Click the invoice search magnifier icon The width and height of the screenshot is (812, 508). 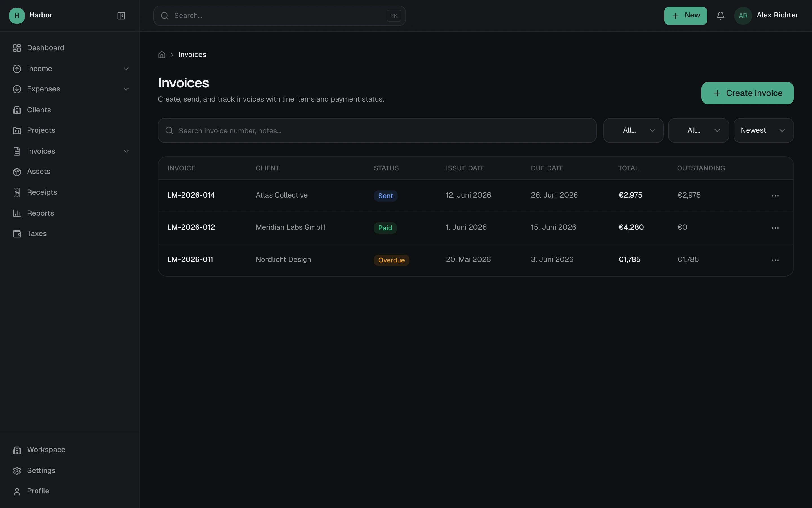169,130
